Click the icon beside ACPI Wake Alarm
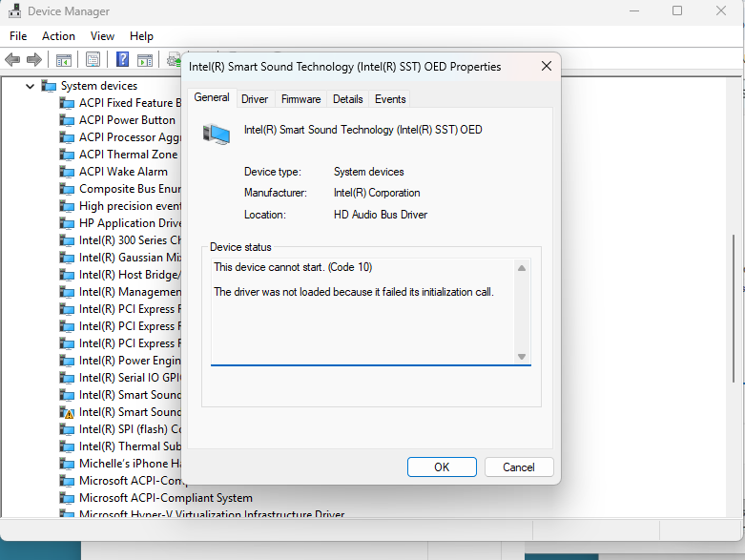This screenshot has height=560, width=745. click(x=67, y=172)
